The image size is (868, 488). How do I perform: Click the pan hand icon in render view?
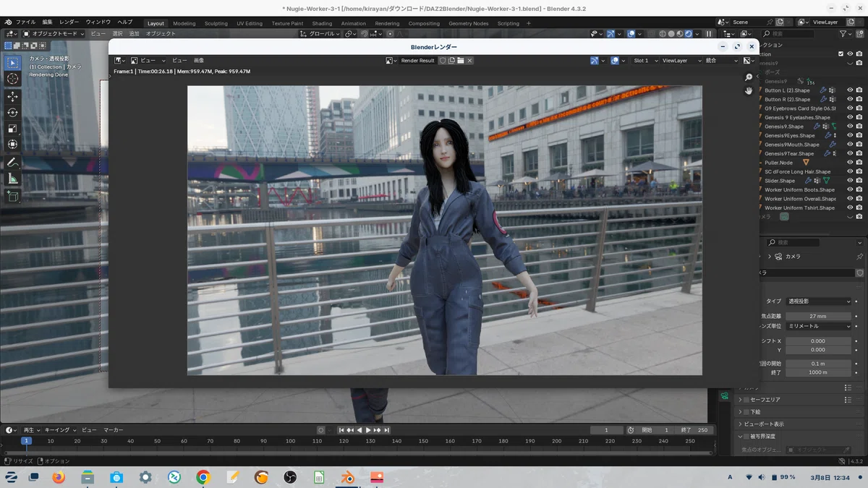(x=749, y=90)
